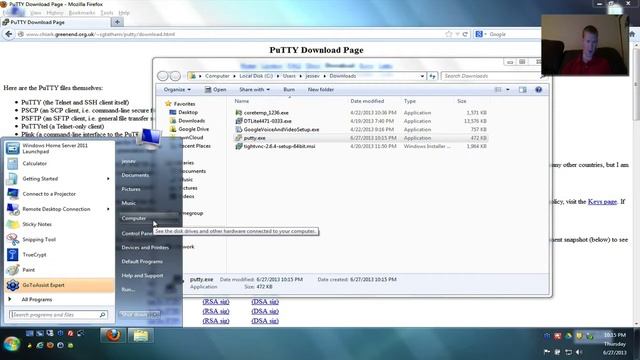640x360 pixels.
Task: Click Explorer's help question mark icon
Action: [x=538, y=89]
